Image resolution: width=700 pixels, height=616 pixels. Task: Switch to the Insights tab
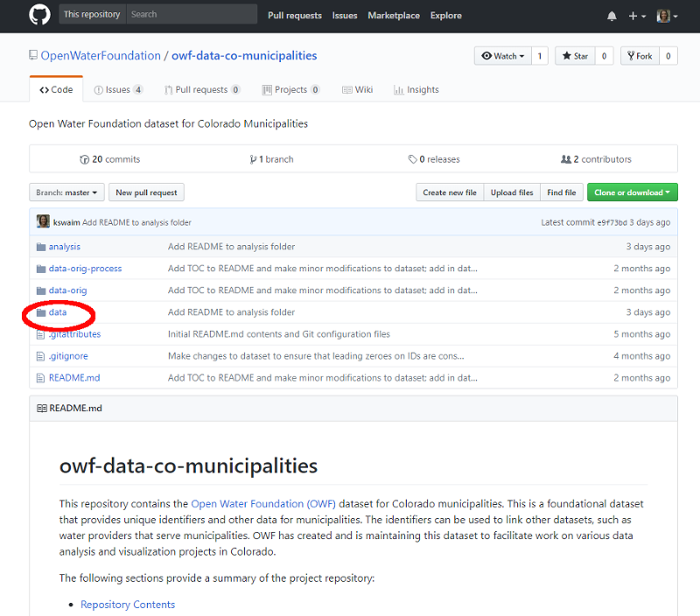pos(416,88)
